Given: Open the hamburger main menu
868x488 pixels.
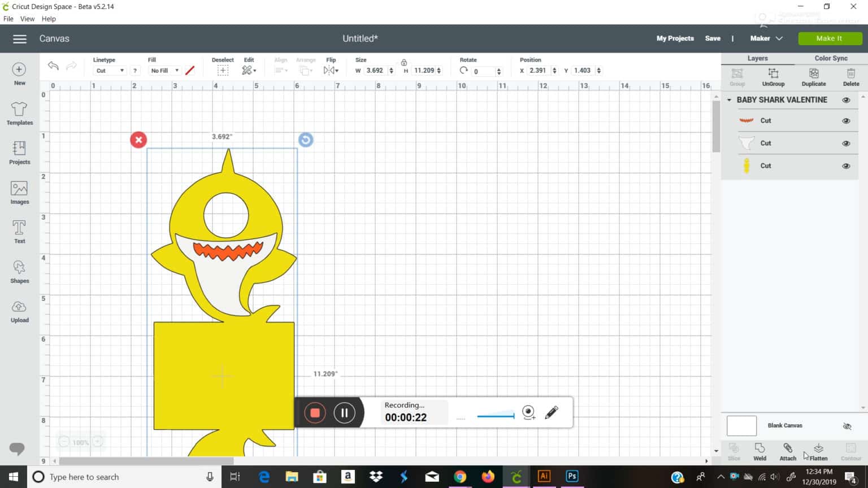Looking at the screenshot, I should point(20,39).
